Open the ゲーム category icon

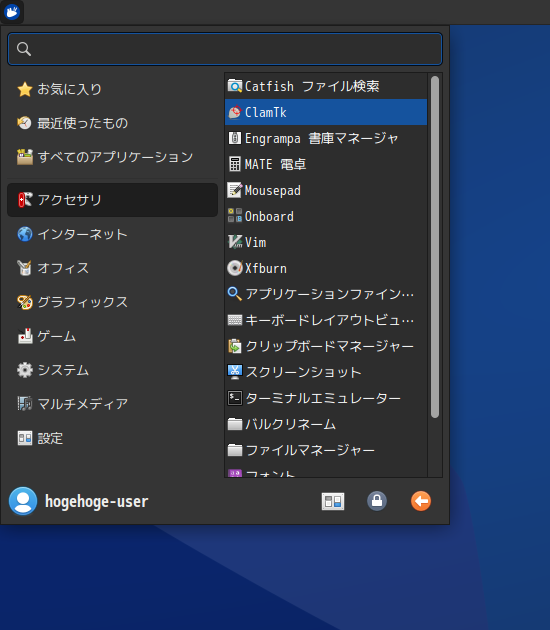pyautogui.click(x=25, y=336)
